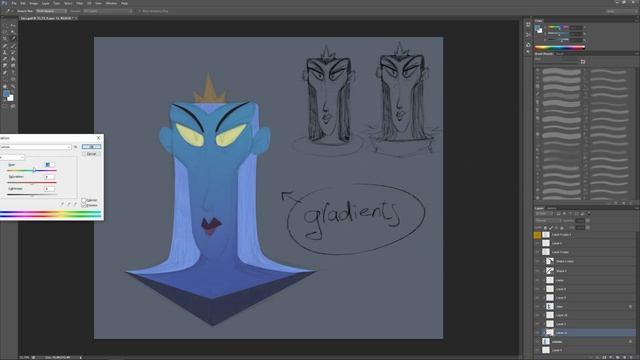The image size is (640, 360).
Task: Toggle visibility of the bottommost layer
Action: point(537,350)
